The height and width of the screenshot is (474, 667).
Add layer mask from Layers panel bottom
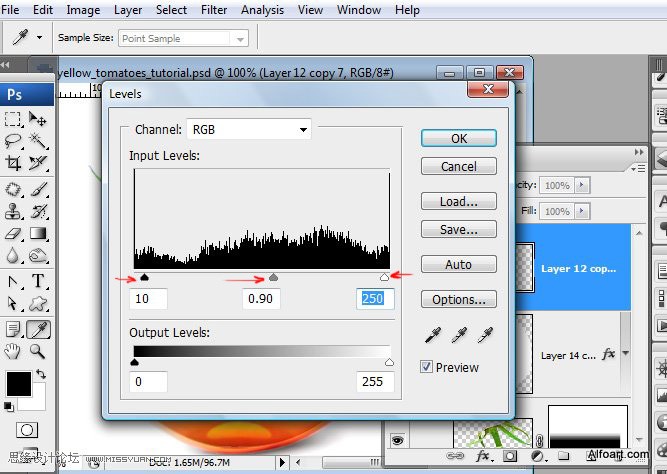510,456
